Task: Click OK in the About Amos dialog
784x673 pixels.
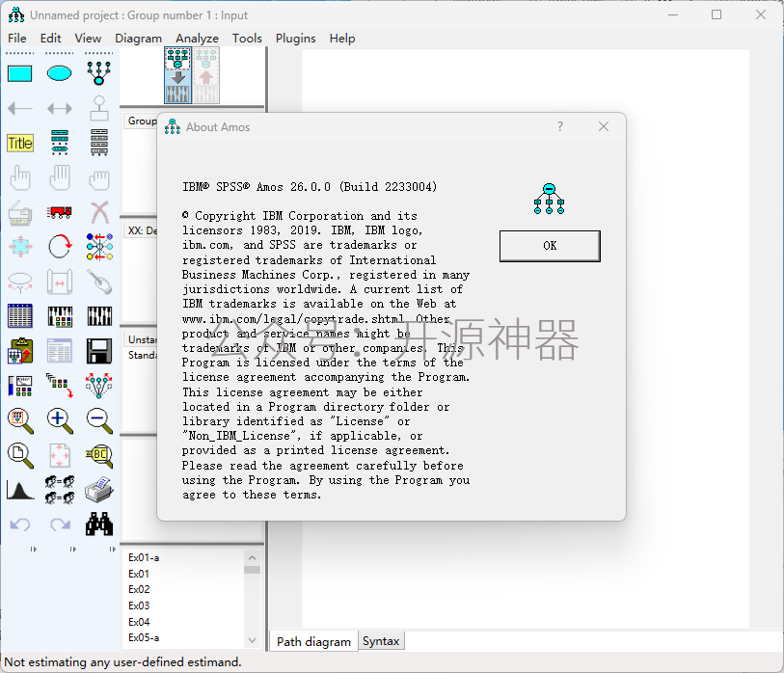Action: [x=550, y=246]
